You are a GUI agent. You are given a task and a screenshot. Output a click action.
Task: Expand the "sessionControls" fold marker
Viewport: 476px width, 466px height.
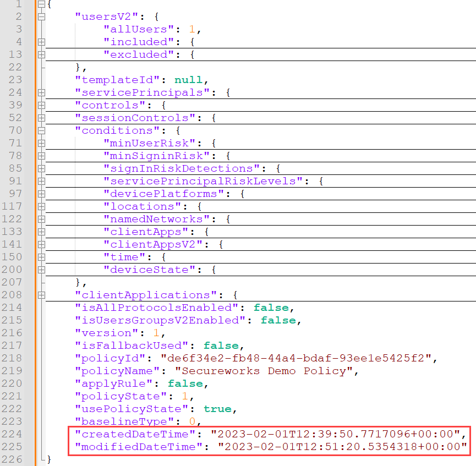point(42,118)
